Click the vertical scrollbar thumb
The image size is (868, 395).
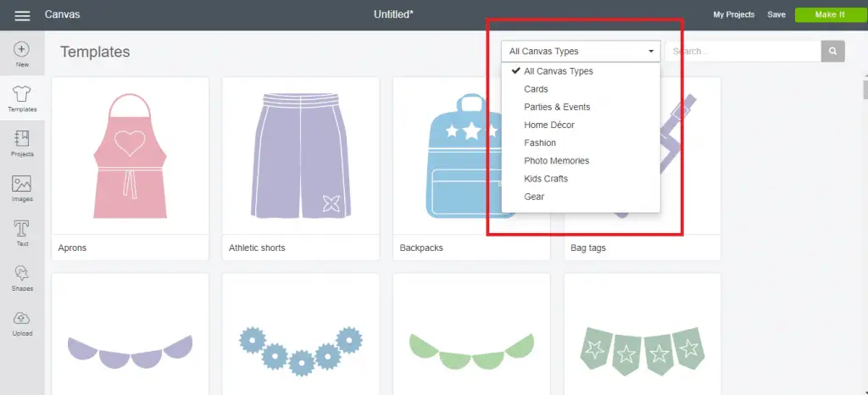click(x=865, y=89)
